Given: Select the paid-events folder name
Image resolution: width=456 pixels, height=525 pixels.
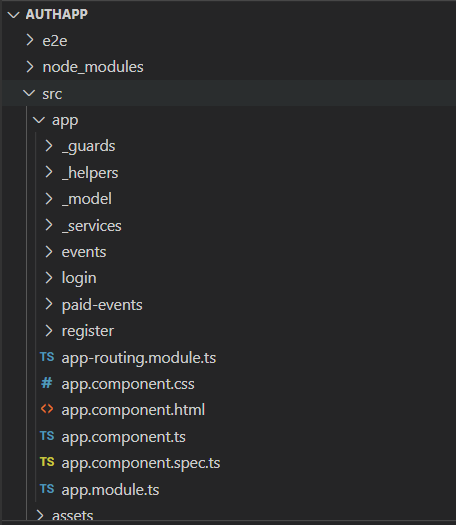Looking at the screenshot, I should (x=102, y=305).
